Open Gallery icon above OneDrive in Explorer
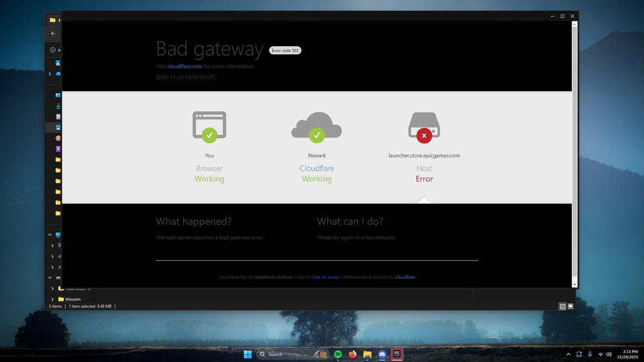The width and height of the screenshot is (644, 362). pos(58,63)
